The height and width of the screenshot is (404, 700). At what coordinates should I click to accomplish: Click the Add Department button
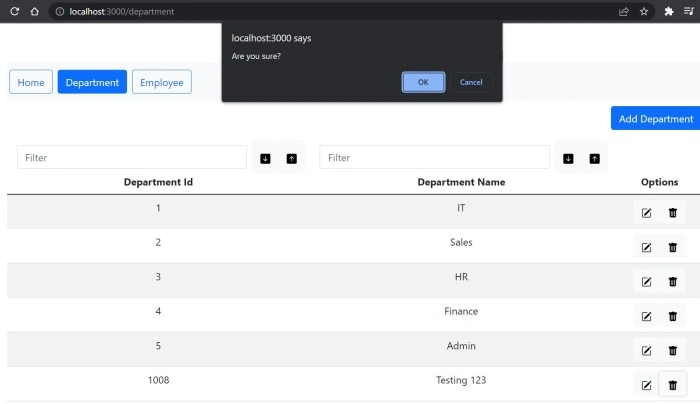[655, 119]
